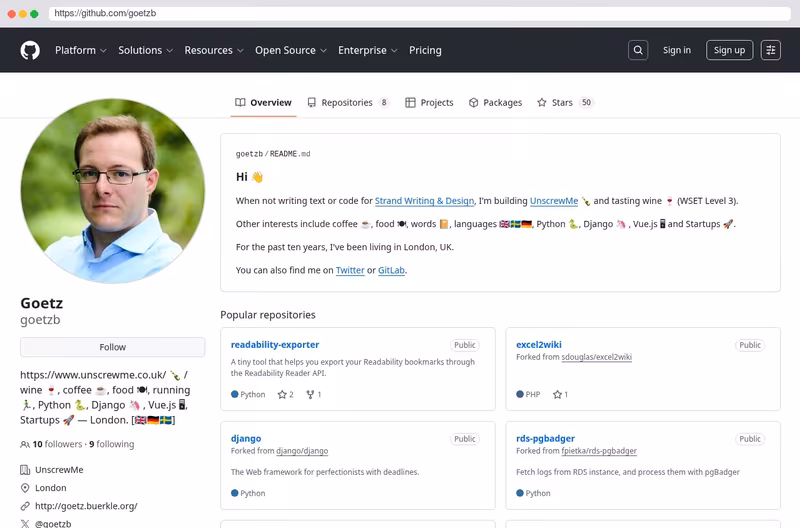Open the django repository

point(246,439)
